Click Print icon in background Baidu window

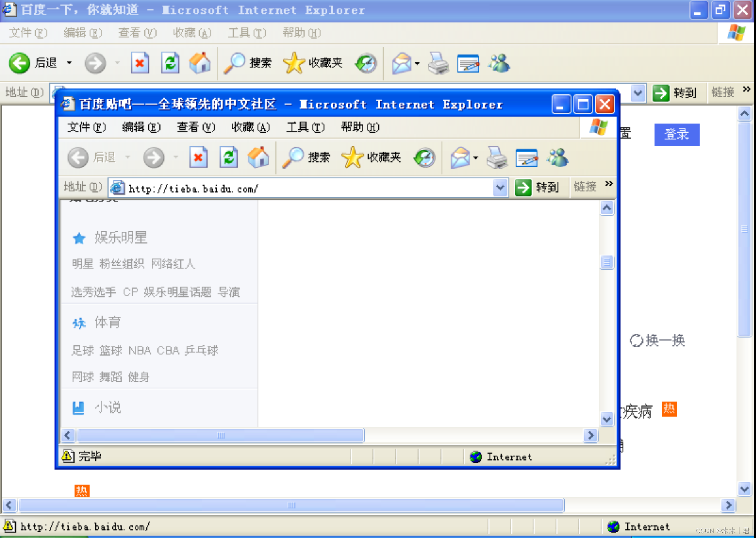[x=438, y=63]
